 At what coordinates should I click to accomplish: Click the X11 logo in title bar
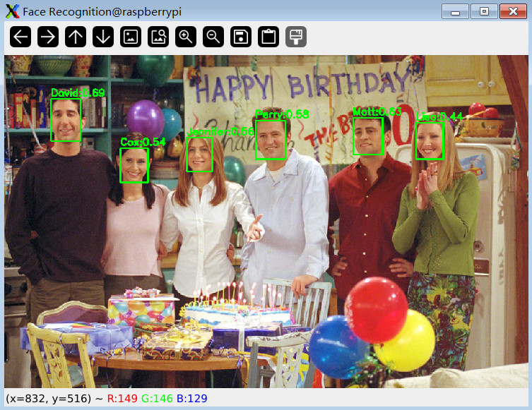click(12, 11)
